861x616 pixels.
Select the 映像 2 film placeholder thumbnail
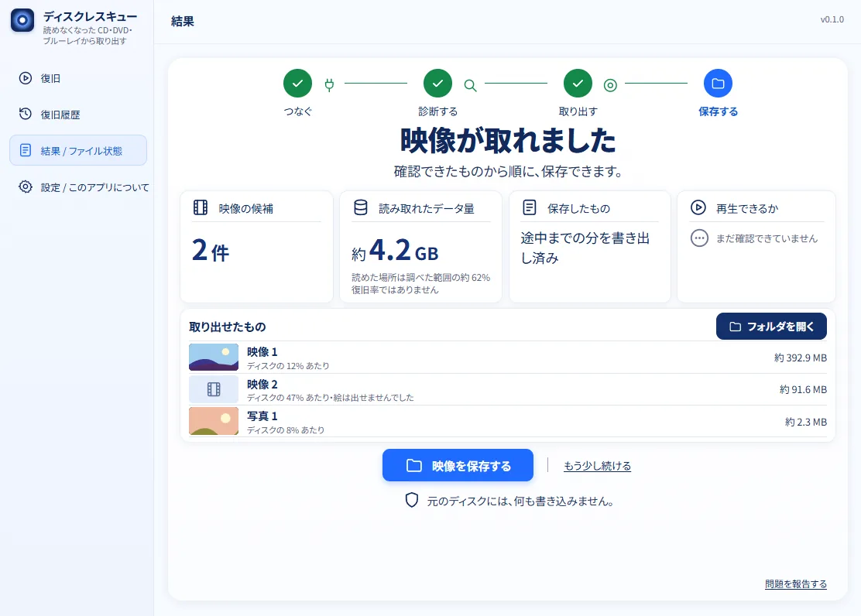[x=214, y=389]
